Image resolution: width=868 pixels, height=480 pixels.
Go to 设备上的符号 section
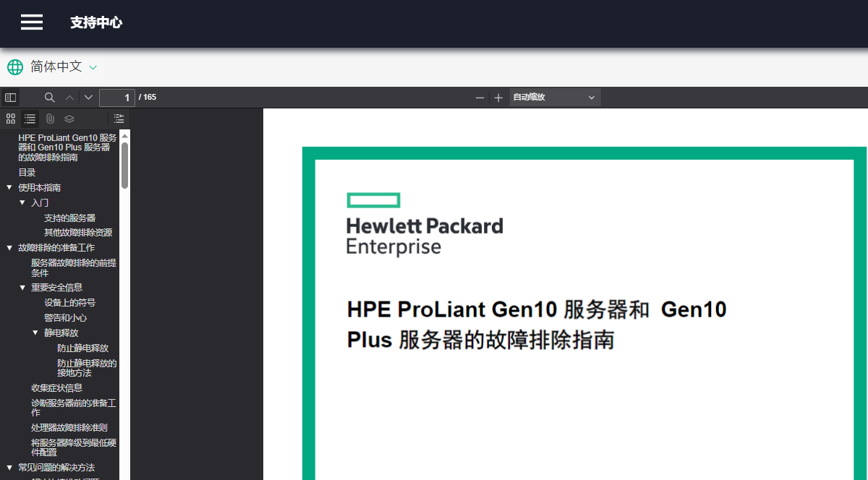tap(69, 303)
